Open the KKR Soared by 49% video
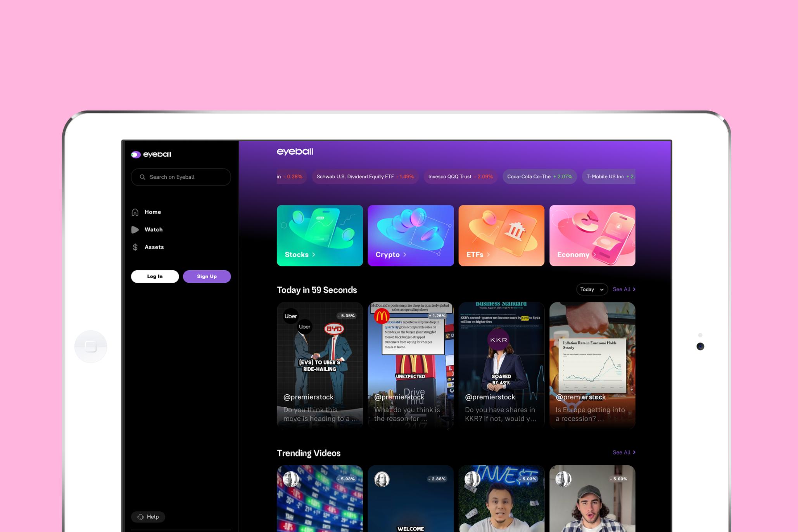Screen dimensions: 798x532 click(501, 365)
